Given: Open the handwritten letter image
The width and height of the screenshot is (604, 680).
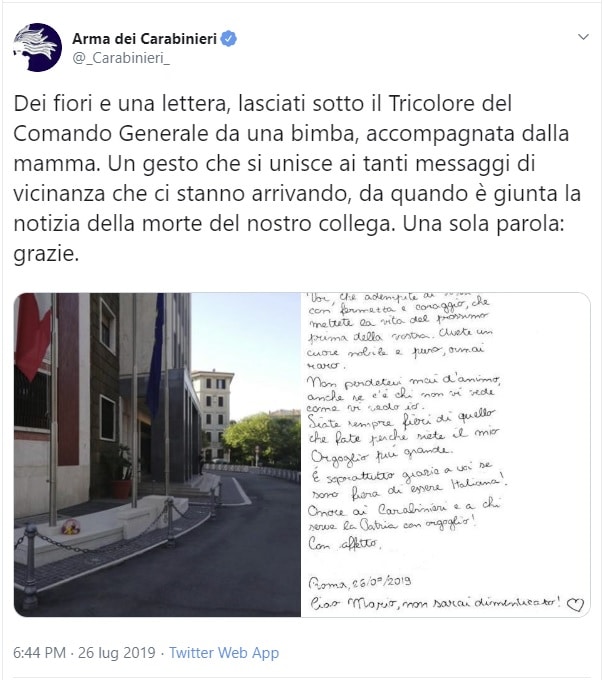Looking at the screenshot, I should [445, 454].
